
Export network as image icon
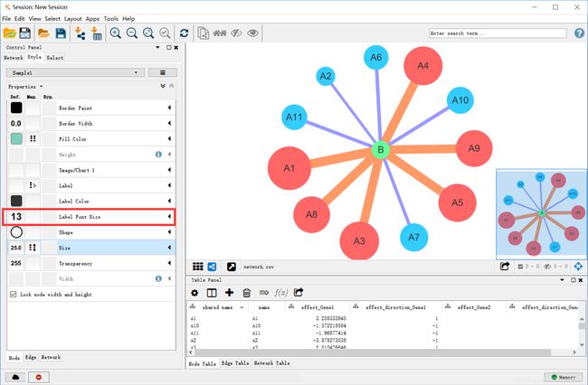[x=505, y=267]
